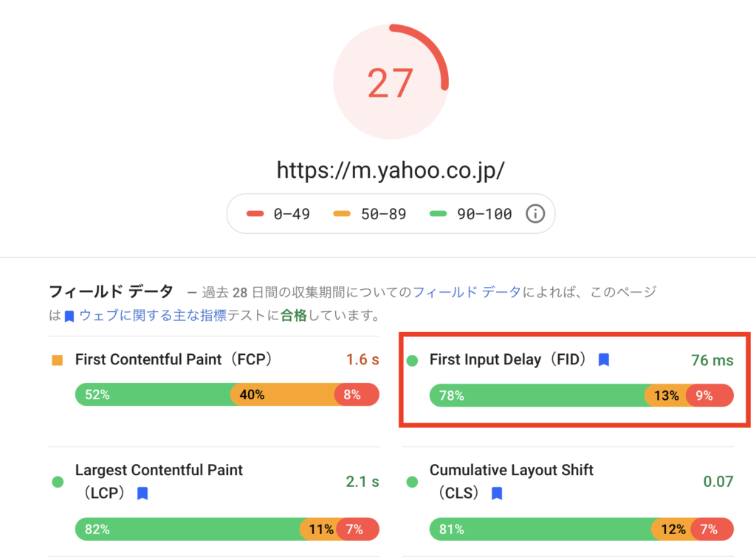The image size is (756, 557).
Task: Click the First Input Delay (FID) metric title
Action: 508,360
